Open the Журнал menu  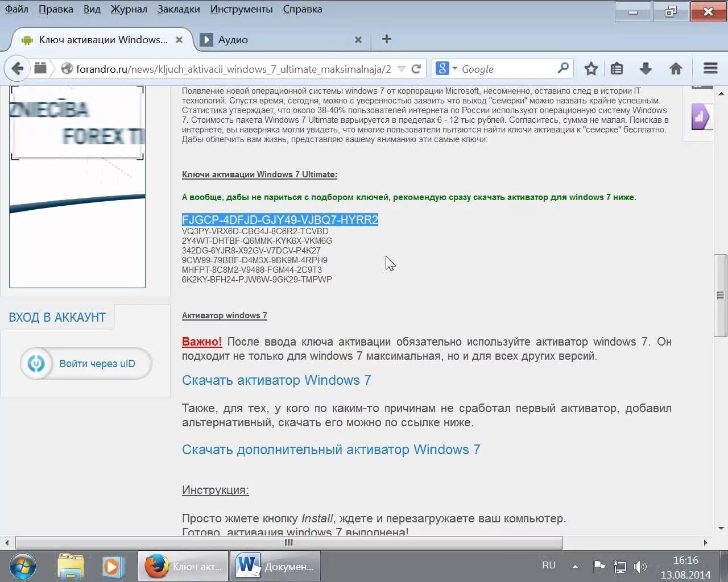pyautogui.click(x=129, y=9)
